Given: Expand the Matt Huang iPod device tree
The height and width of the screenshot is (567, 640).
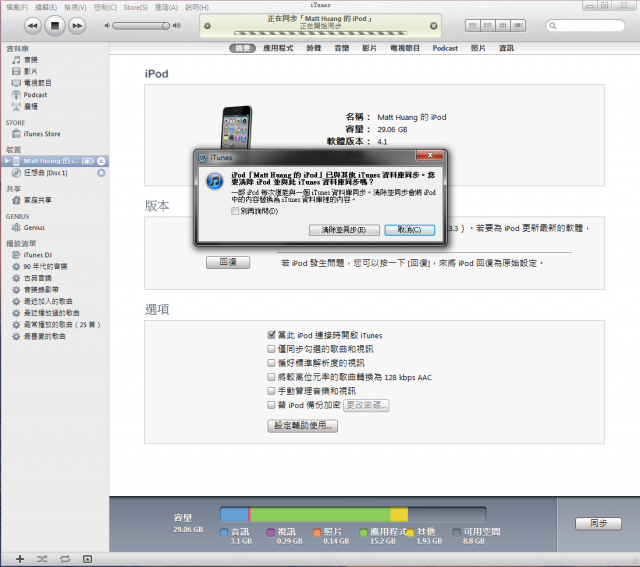Looking at the screenshot, I should click(7, 161).
